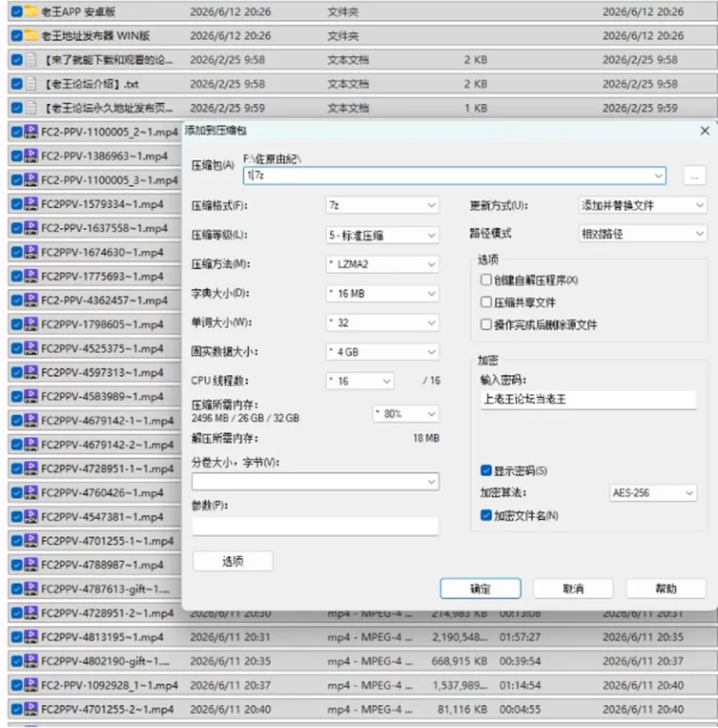Click the video icon of FC2PPV-4788987~1.mp4
The height and width of the screenshot is (728, 718).
point(31,565)
